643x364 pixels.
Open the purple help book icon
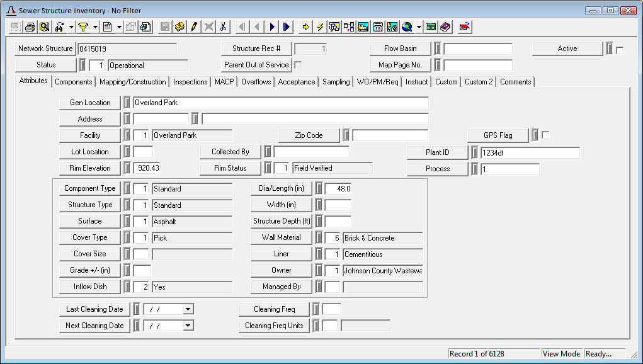pos(445,26)
